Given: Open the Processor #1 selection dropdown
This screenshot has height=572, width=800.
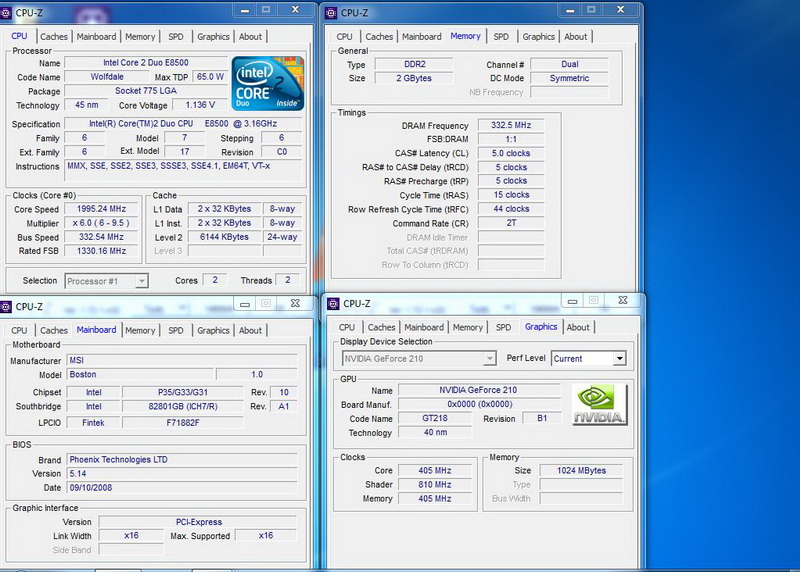Looking at the screenshot, I should pyautogui.click(x=142, y=281).
